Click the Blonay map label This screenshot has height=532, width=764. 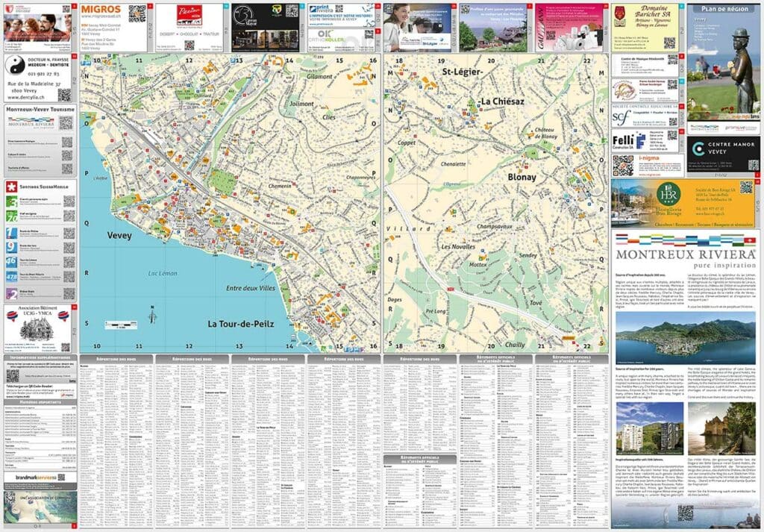coord(522,178)
